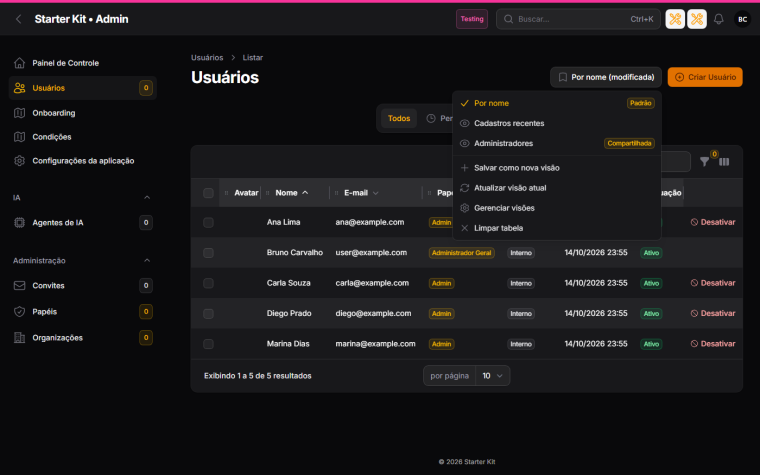Open the notifications bell

[x=718, y=19]
